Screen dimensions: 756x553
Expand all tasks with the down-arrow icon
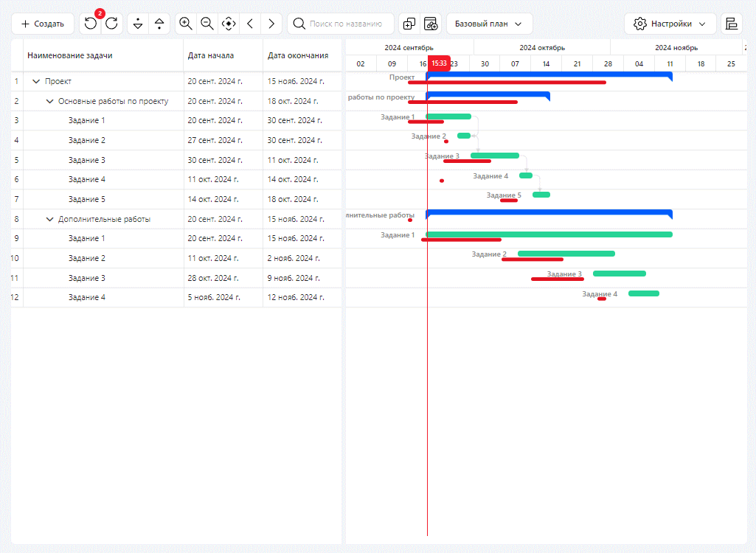(138, 24)
